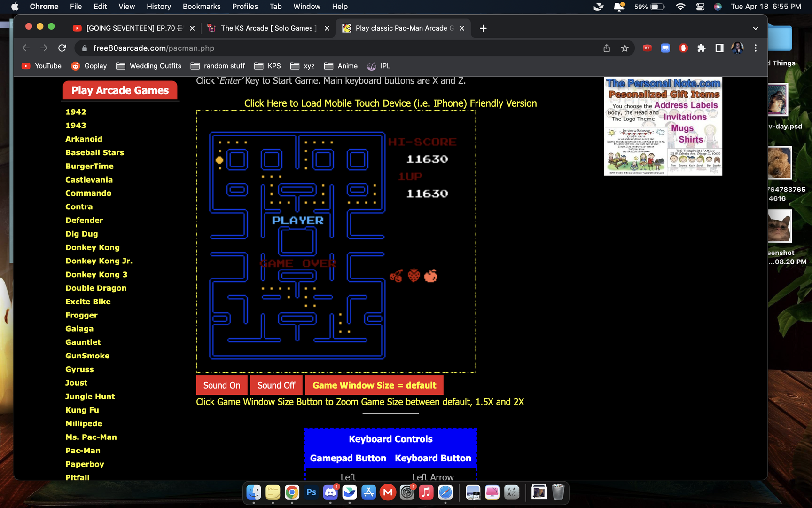Open the Extensions puzzle piece menu
Viewport: 812px width, 508px height.
[x=702, y=48]
